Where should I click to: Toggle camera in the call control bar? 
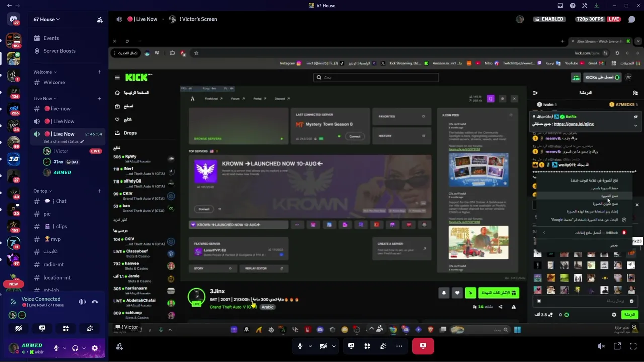[x=324, y=346]
